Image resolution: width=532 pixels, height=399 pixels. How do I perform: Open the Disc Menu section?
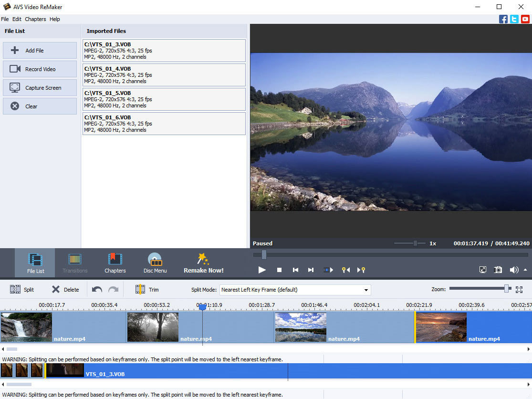pos(155,263)
